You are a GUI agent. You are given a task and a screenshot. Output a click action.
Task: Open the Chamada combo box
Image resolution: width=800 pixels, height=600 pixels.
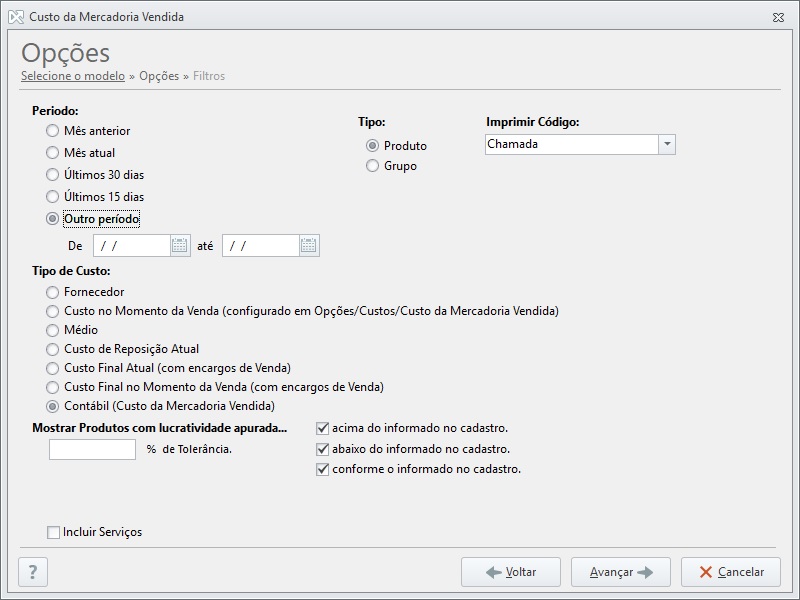pyautogui.click(x=580, y=144)
